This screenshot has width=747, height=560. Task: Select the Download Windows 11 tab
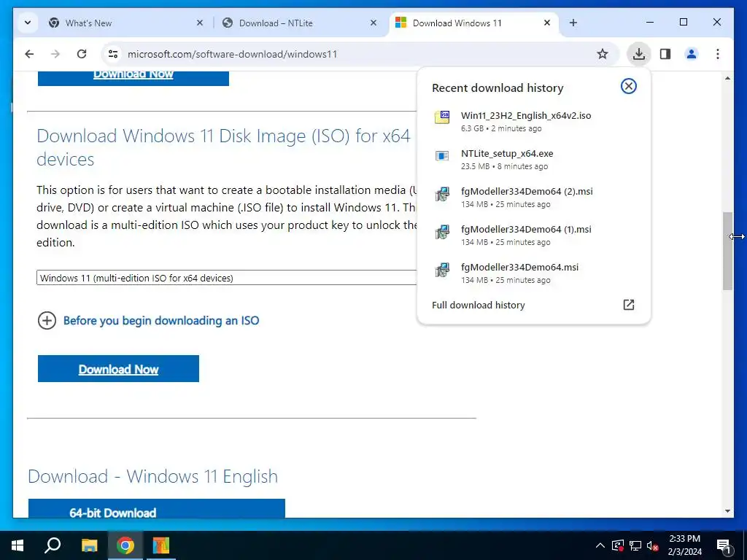tap(474, 23)
